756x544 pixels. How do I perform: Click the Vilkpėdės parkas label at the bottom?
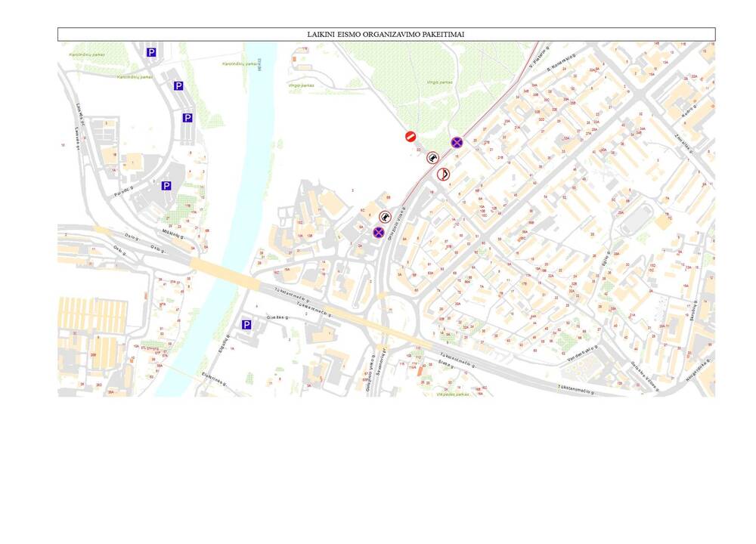click(x=453, y=394)
